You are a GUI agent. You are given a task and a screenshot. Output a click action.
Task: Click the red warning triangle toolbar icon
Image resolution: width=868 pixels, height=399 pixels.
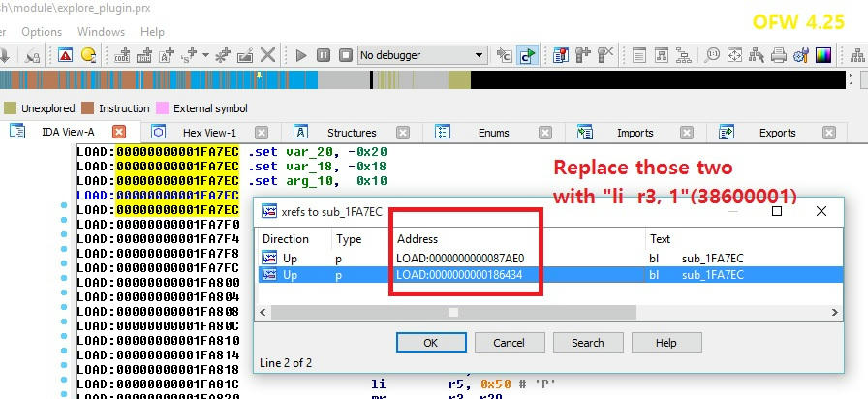click(x=65, y=55)
